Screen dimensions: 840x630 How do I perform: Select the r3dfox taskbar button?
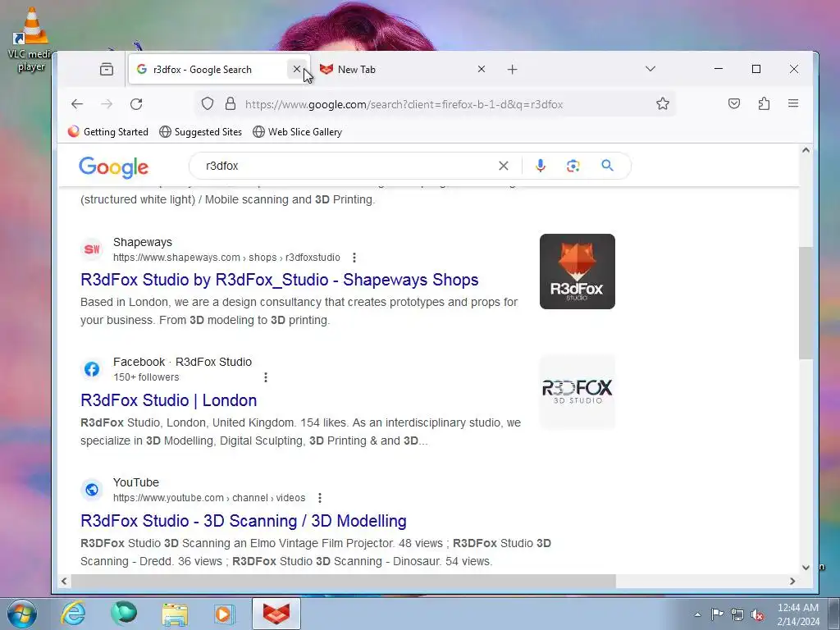tap(276, 614)
